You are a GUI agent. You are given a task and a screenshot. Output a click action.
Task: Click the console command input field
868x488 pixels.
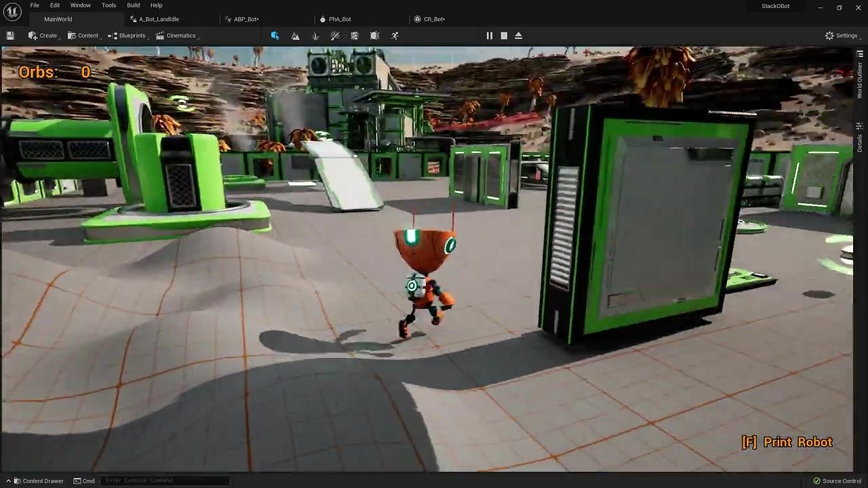click(163, 481)
